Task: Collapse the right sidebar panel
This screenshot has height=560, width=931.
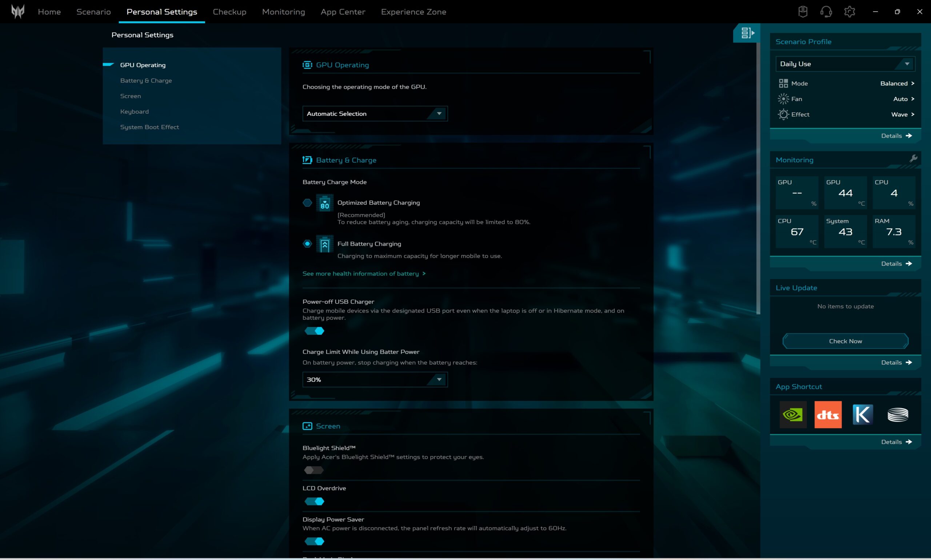Action: (x=747, y=33)
